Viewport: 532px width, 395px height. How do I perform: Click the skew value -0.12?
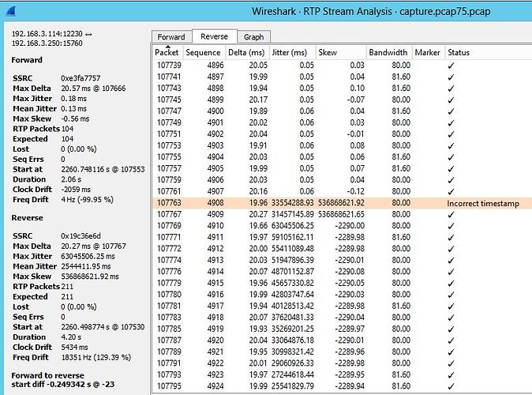tap(355, 191)
